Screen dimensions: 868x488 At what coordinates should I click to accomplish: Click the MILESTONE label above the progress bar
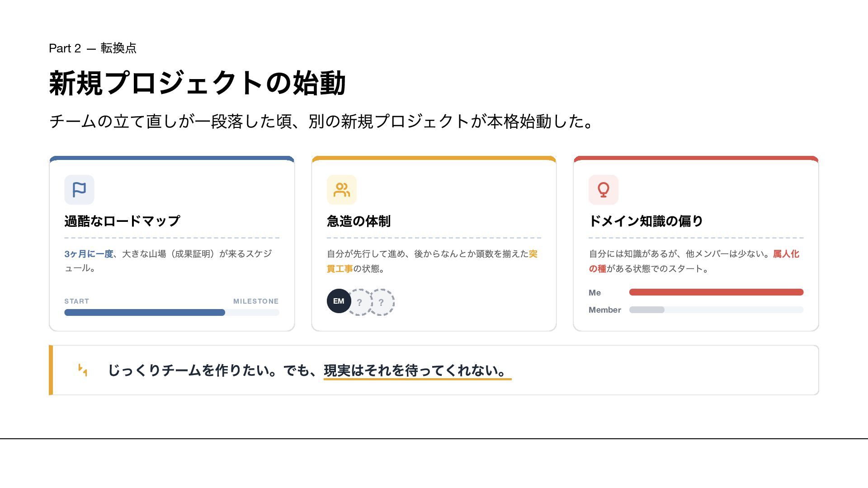(255, 301)
